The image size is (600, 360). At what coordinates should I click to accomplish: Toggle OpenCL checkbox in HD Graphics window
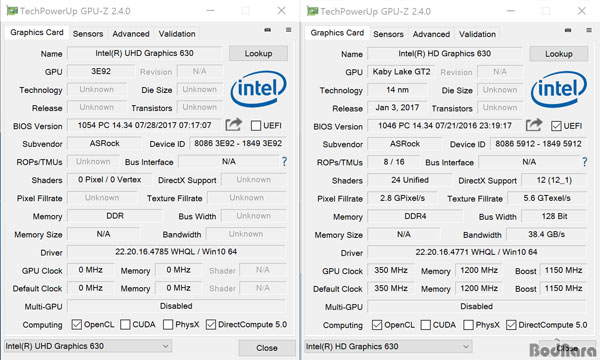click(377, 325)
